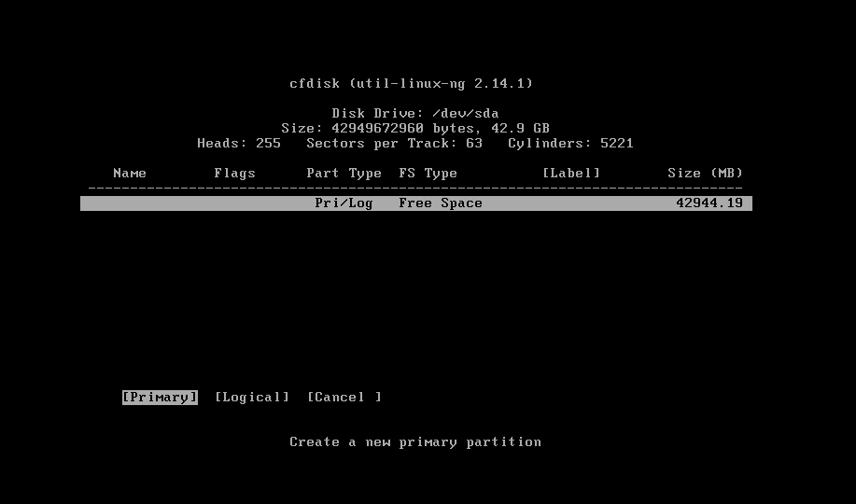Image resolution: width=856 pixels, height=504 pixels.
Task: Select the [Primary] partition option
Action: 160,397
